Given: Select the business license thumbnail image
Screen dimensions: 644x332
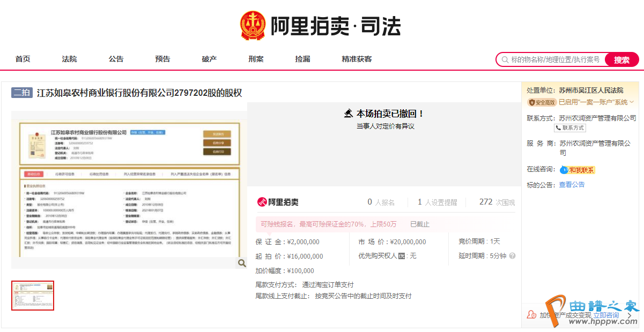Looking at the screenshot, I should point(33,296).
